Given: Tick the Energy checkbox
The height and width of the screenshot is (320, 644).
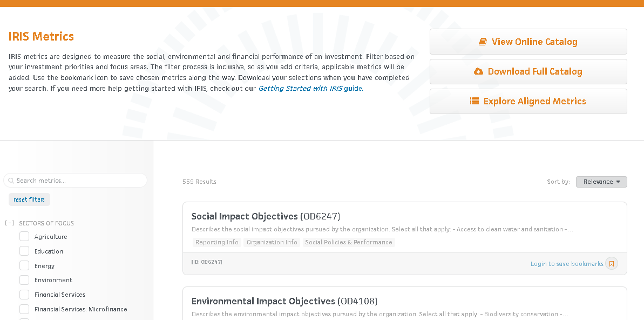Looking at the screenshot, I should (24, 266).
